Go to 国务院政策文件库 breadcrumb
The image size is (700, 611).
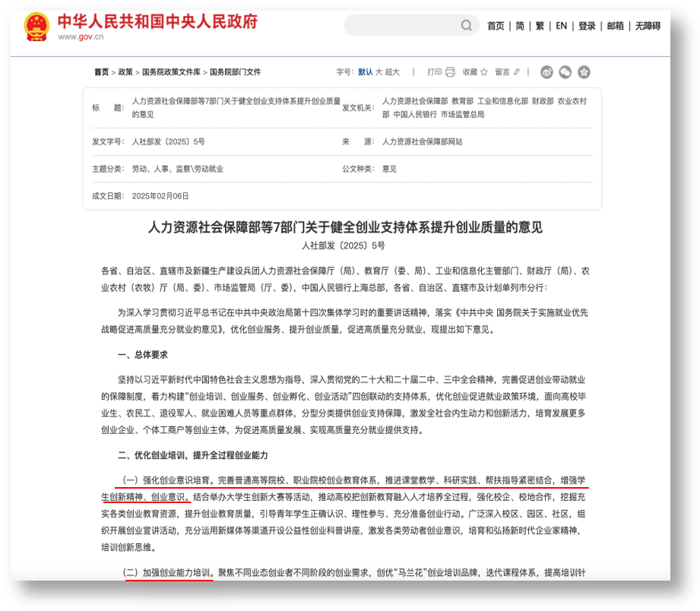(x=171, y=72)
